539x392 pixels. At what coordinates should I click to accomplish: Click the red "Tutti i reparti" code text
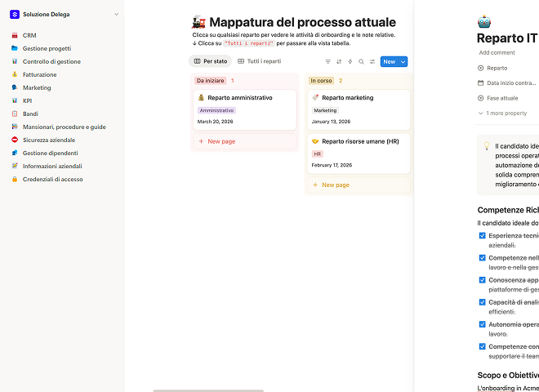point(249,43)
